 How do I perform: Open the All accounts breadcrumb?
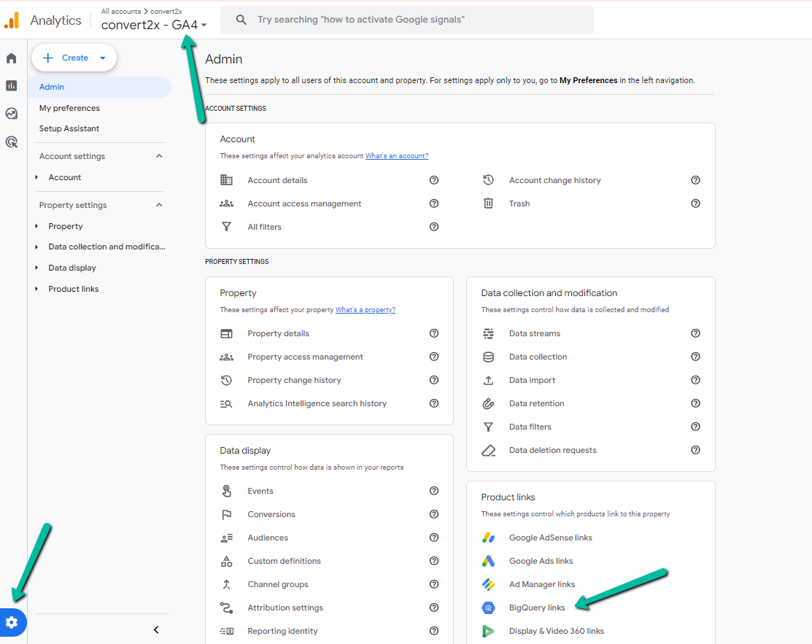coord(120,11)
